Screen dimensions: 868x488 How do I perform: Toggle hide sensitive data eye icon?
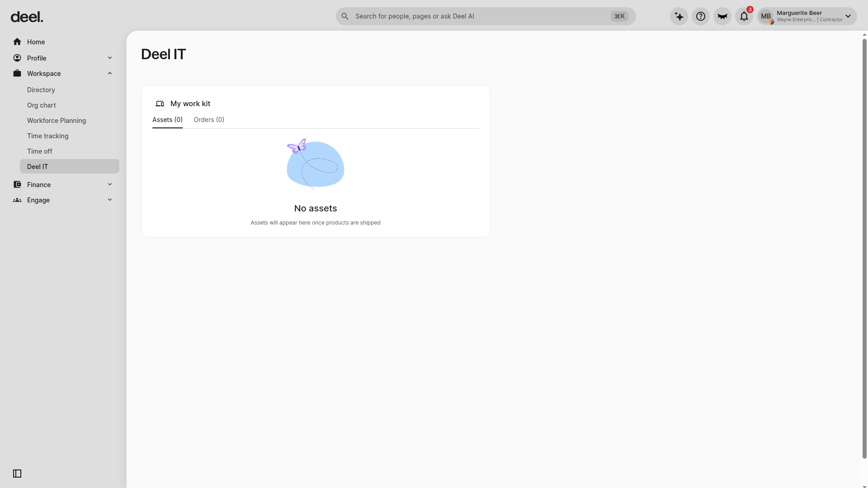coord(722,16)
